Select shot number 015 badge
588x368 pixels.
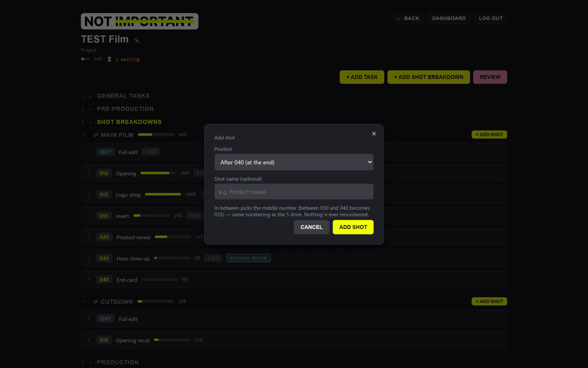click(104, 216)
